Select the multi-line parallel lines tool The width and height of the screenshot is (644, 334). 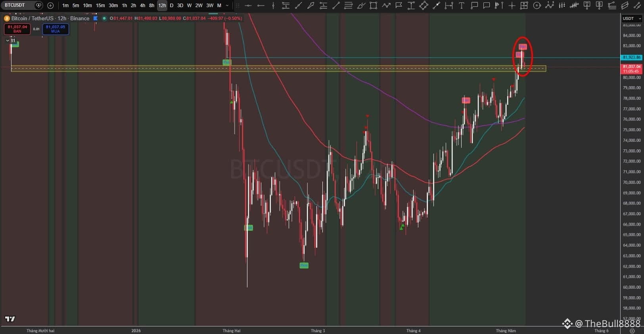click(348, 6)
